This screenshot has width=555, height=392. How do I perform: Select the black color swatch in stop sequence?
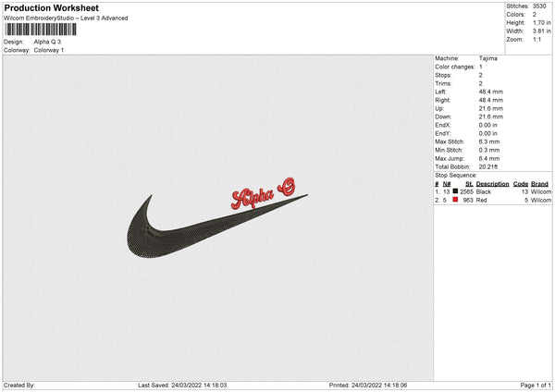(455, 191)
